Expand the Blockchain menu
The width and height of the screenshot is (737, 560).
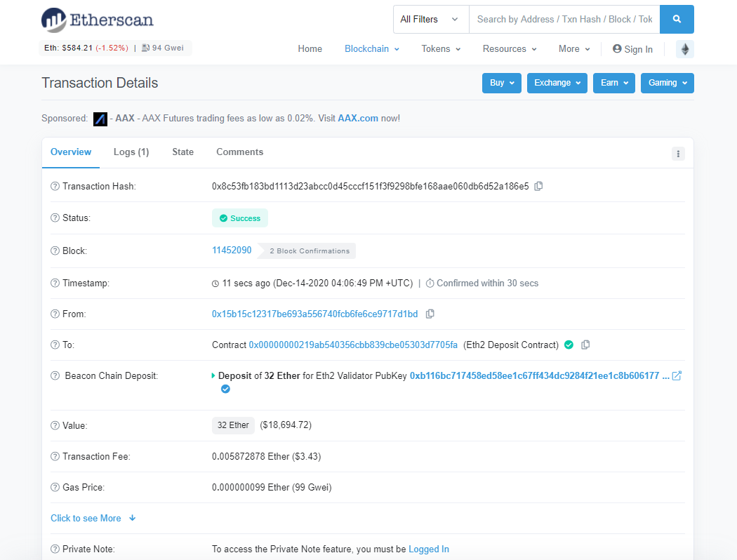(371, 49)
